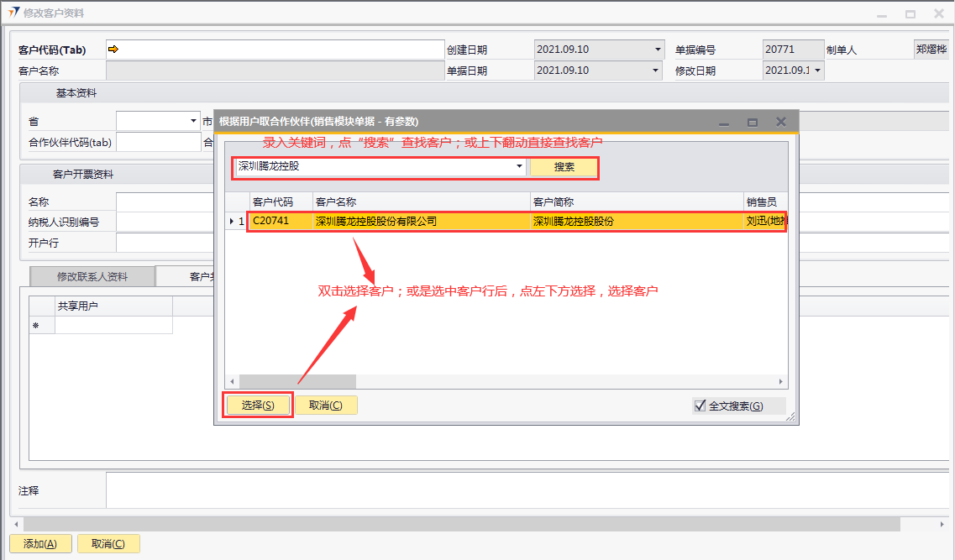Expand the 单据日期 date picker
The height and width of the screenshot is (560, 955).
[658, 71]
